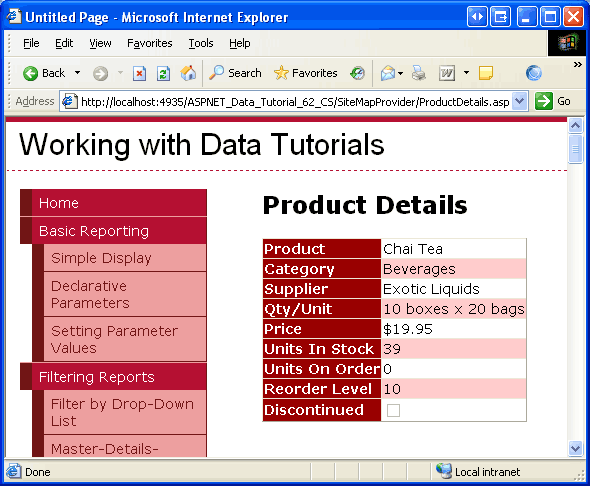Click the Stop loading icon

139,73
